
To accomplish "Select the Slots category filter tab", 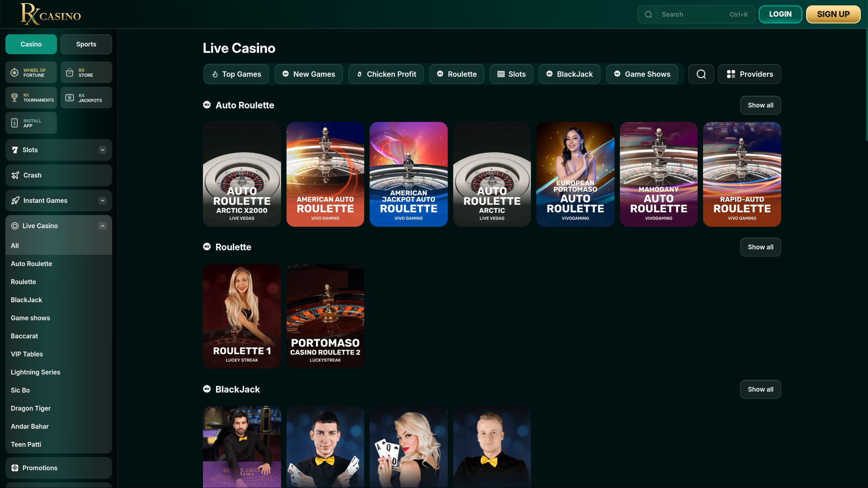I will [x=512, y=74].
